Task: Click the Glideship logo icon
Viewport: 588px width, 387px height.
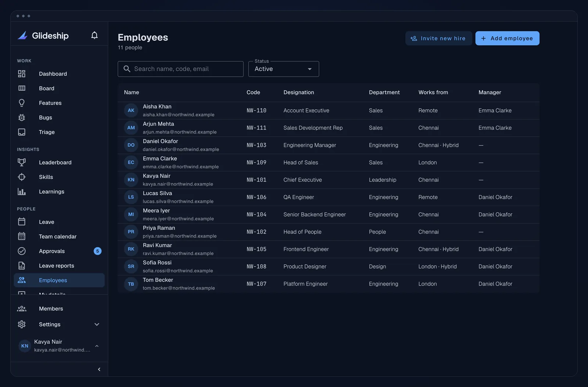Action: pos(22,35)
